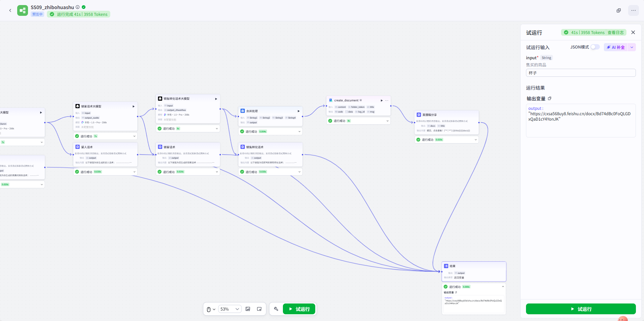Toggle the JSON模式 switch
Viewport: 644px width, 321px height.
click(x=595, y=47)
